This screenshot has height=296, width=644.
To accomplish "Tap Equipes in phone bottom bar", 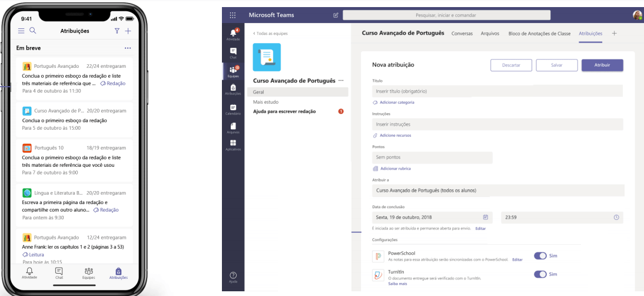I will tap(89, 274).
